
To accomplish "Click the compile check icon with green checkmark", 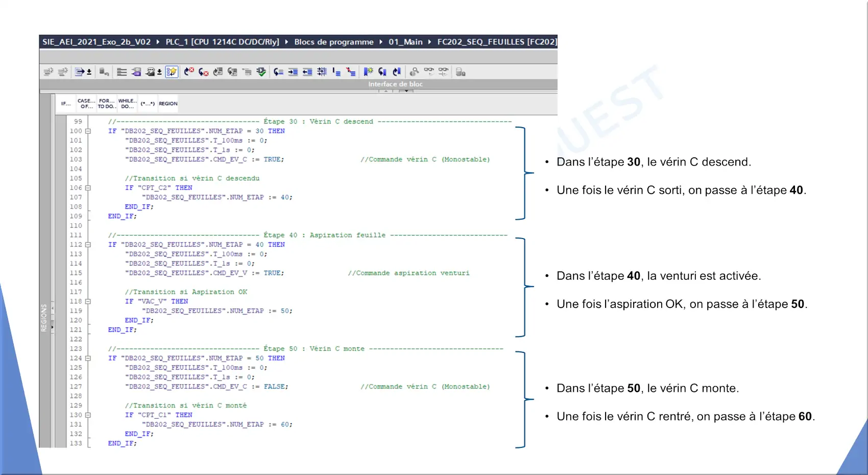I will pos(261,72).
